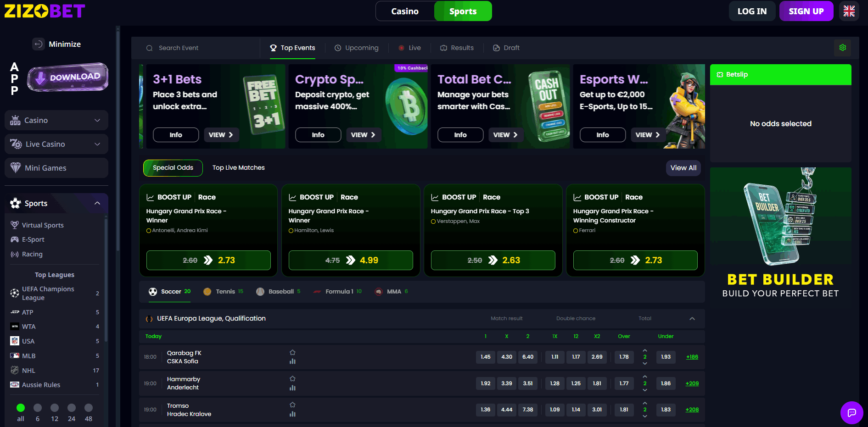The image size is (868, 427).
Task: Click the Betslip ticket icon
Action: point(720,74)
